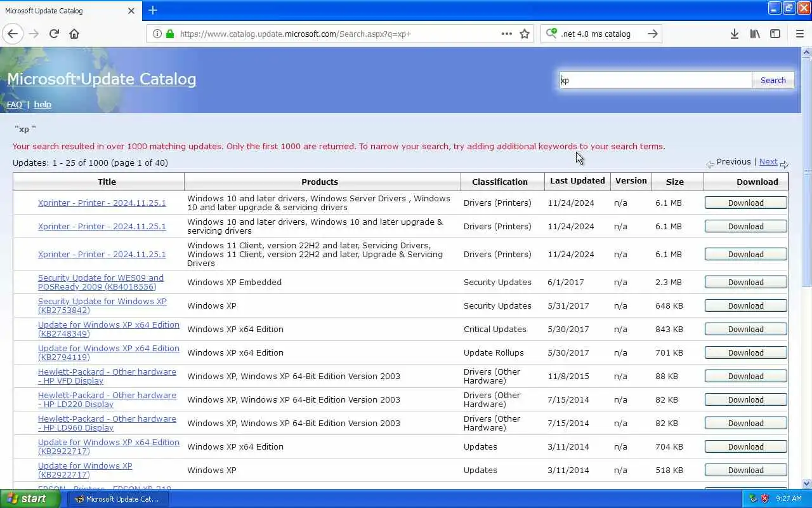
Task: Open the FAQ link
Action: click(14, 104)
